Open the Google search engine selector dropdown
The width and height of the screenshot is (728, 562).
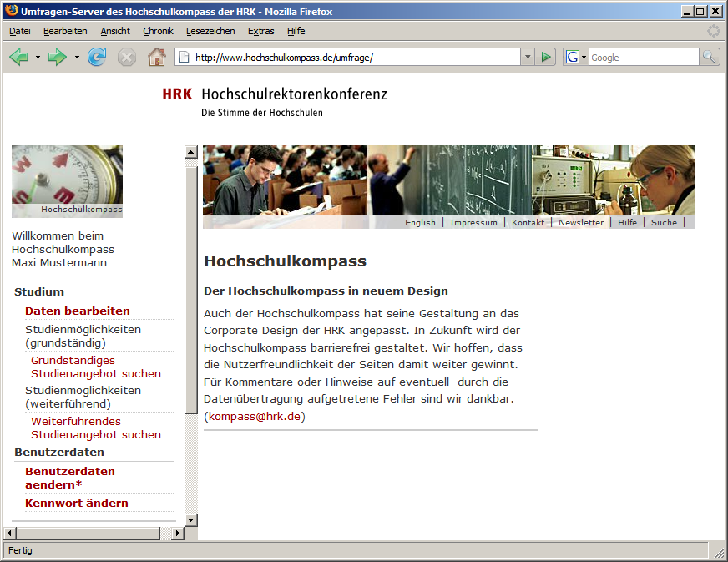coord(576,57)
